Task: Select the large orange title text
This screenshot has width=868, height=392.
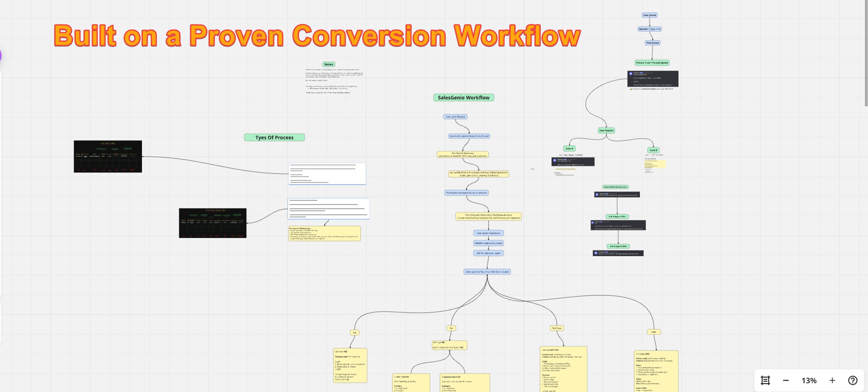Action: click(317, 36)
